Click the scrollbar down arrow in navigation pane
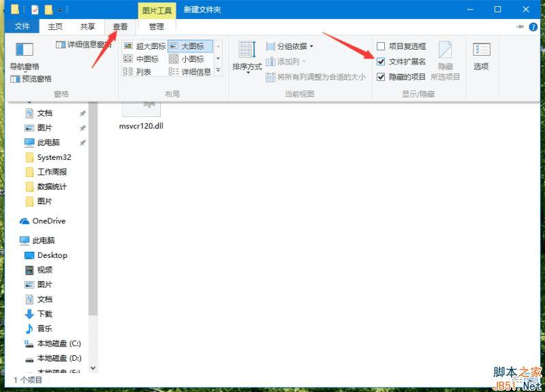This screenshot has height=392, width=545. (x=93, y=367)
